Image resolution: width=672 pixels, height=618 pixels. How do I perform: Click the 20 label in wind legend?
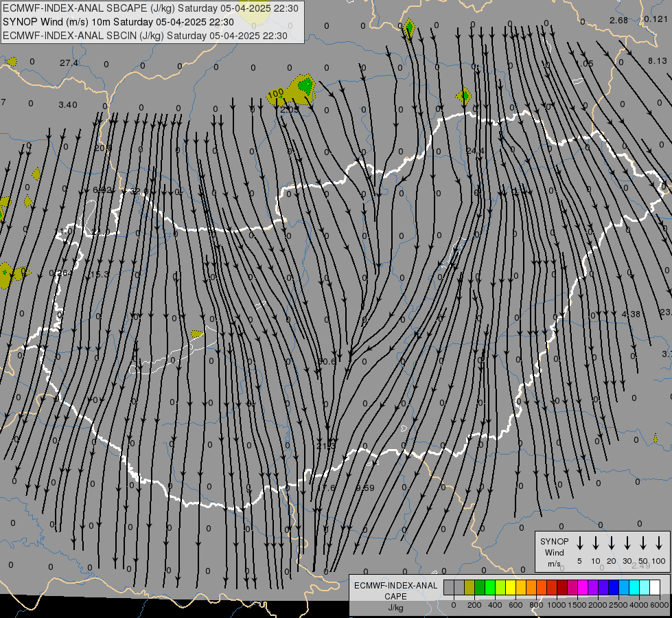tap(611, 561)
